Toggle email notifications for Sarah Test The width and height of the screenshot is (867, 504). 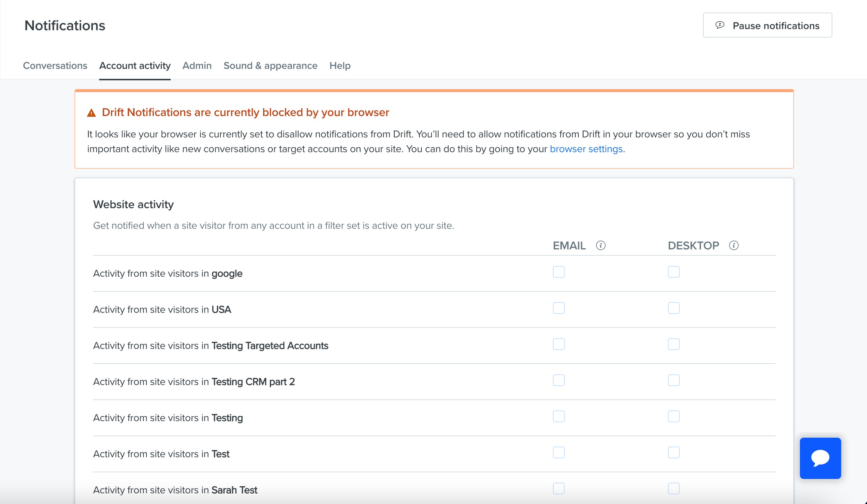point(559,489)
